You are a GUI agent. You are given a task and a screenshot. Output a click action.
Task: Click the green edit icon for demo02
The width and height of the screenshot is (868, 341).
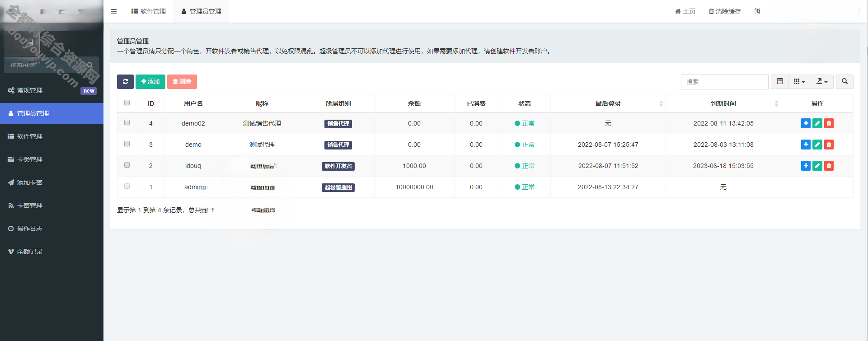click(817, 123)
